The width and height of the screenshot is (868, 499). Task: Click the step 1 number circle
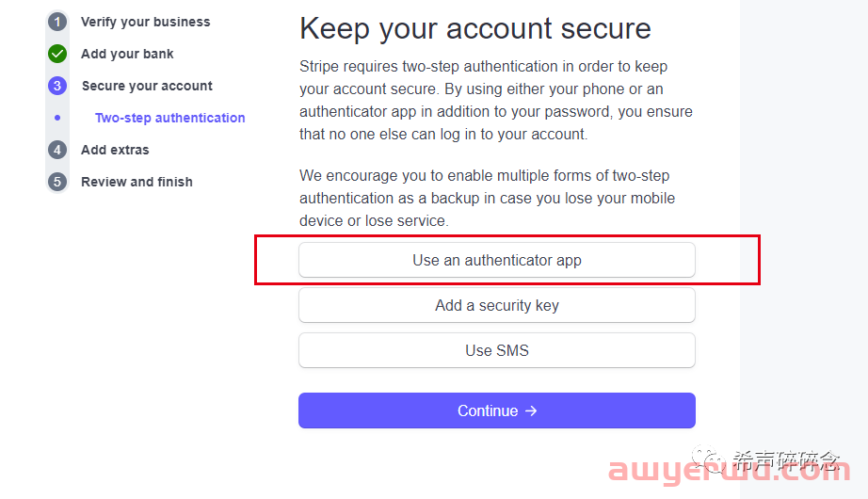pyautogui.click(x=57, y=22)
